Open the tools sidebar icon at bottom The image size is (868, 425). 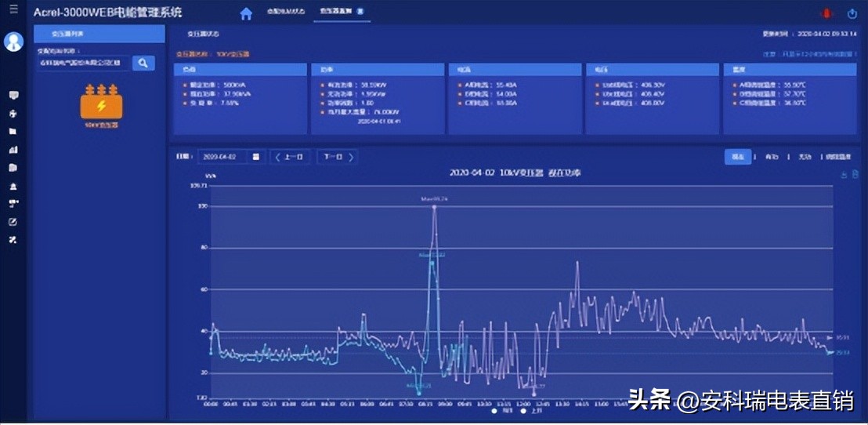(13, 239)
